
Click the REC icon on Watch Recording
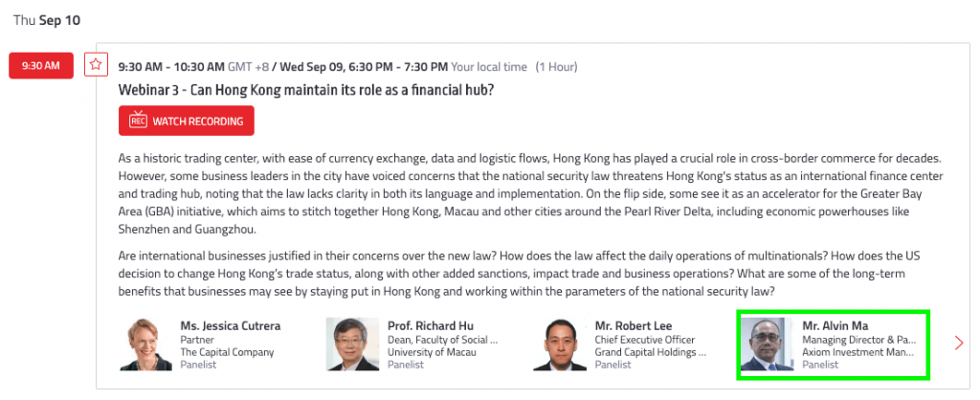(x=138, y=121)
